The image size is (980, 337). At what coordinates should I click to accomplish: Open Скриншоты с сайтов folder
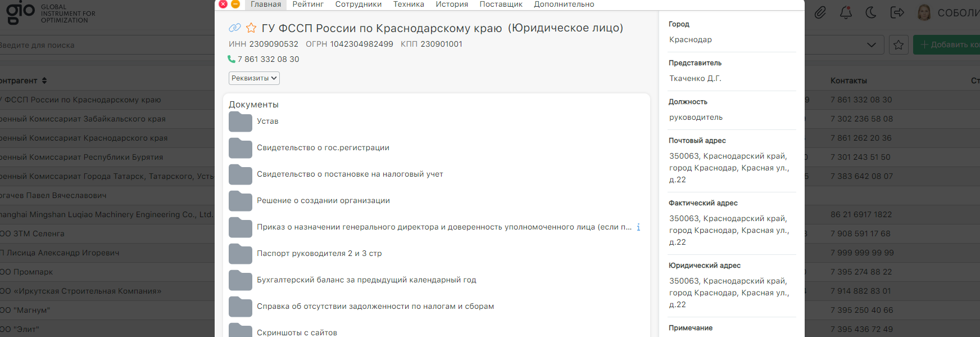point(241,331)
